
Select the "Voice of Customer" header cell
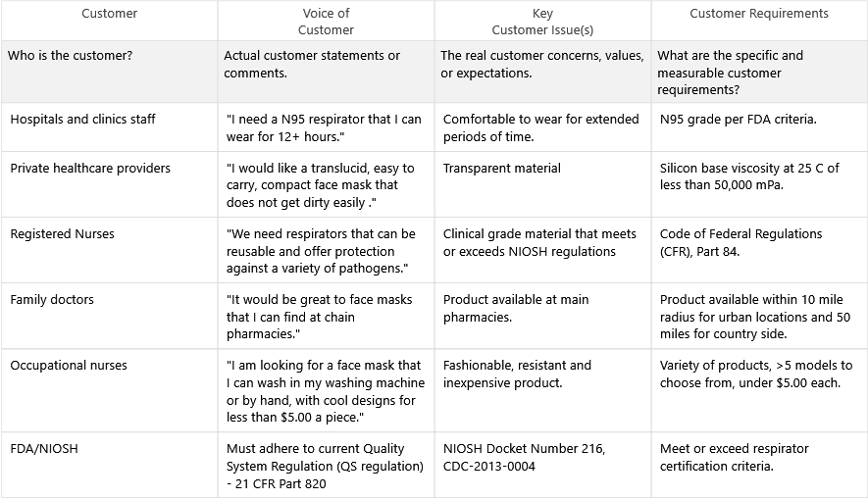coord(326,22)
